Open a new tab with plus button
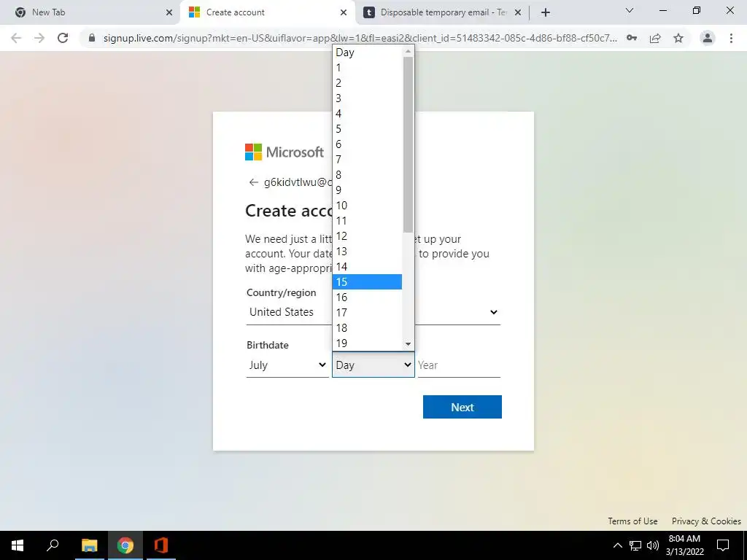This screenshot has height=560, width=747. tap(546, 12)
